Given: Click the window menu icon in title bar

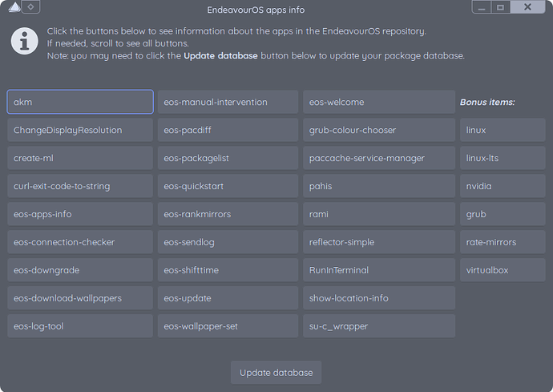Looking at the screenshot, I should tap(14, 6).
